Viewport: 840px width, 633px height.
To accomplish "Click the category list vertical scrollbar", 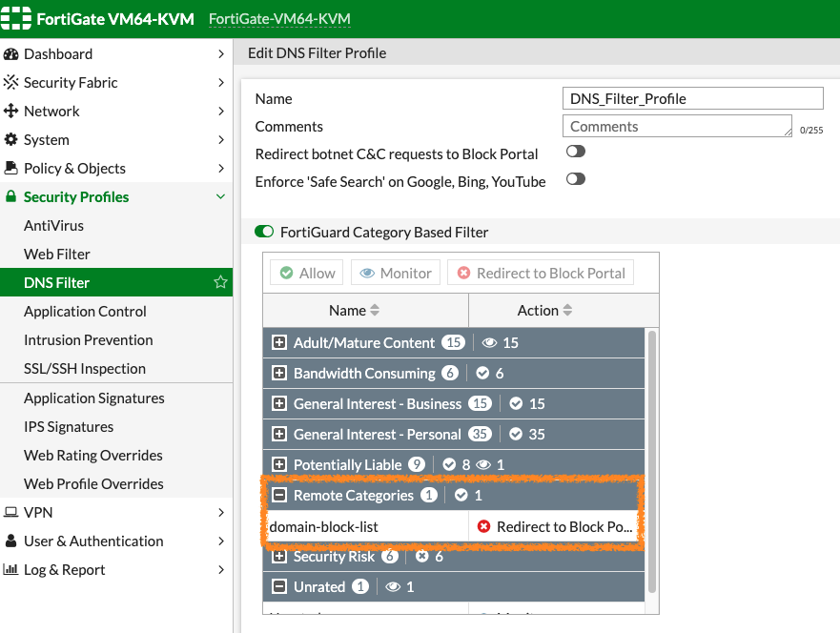I will click(x=652, y=461).
